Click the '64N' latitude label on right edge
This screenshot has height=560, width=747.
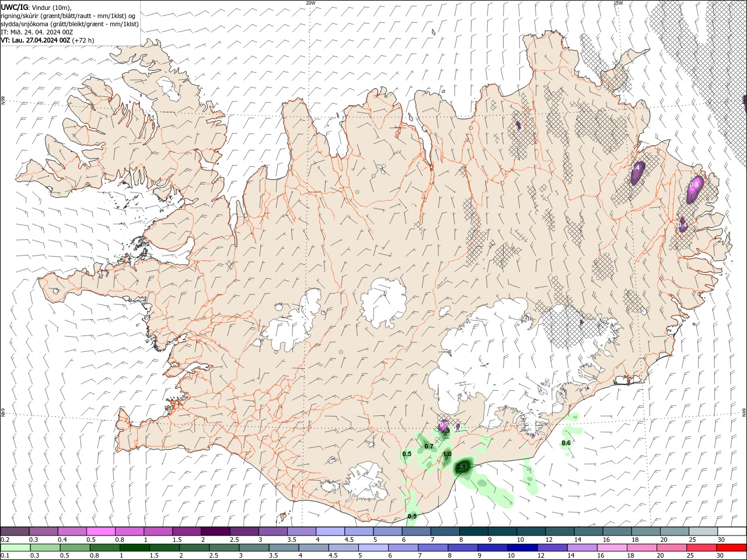pyautogui.click(x=744, y=412)
